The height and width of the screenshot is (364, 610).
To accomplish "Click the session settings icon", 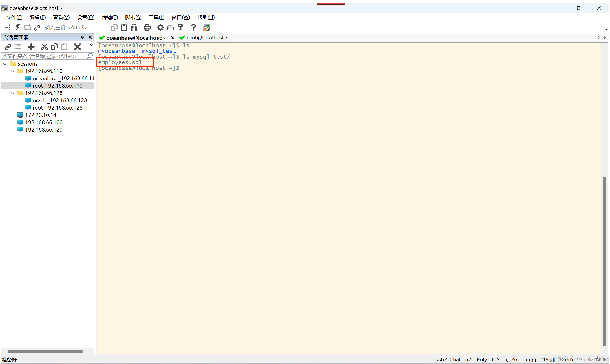I will click(x=160, y=27).
